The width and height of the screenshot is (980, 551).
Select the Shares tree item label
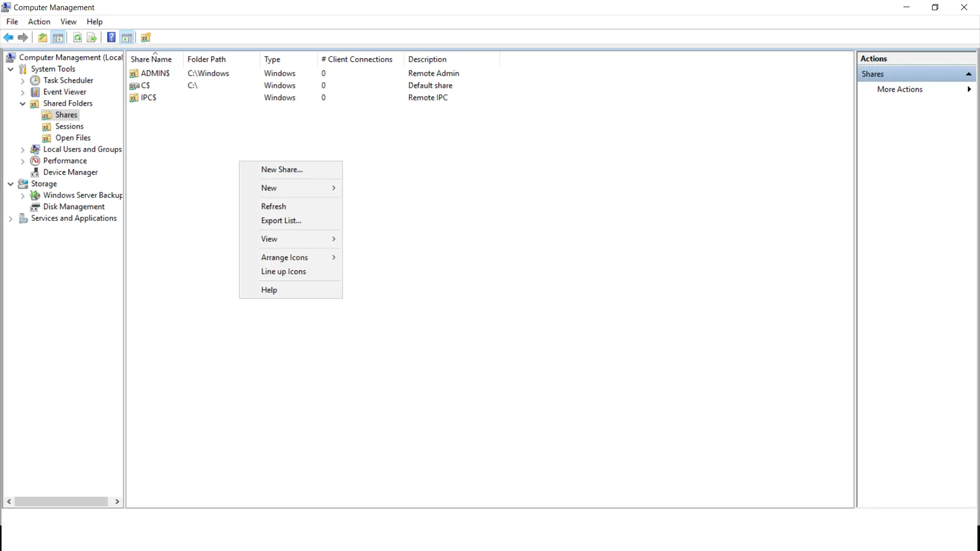(66, 115)
